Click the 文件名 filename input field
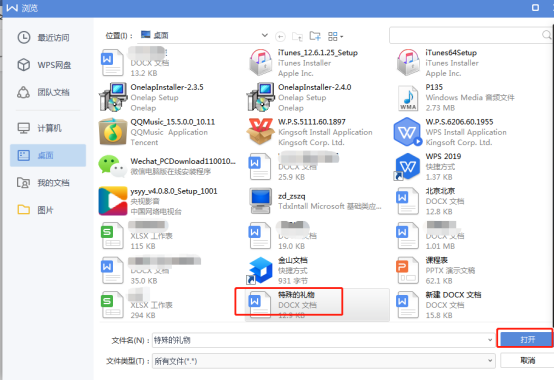This screenshot has height=380, width=554. click(x=323, y=340)
